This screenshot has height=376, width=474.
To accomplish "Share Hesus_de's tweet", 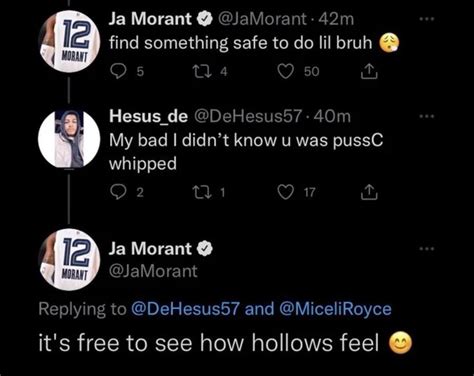I will [369, 192].
